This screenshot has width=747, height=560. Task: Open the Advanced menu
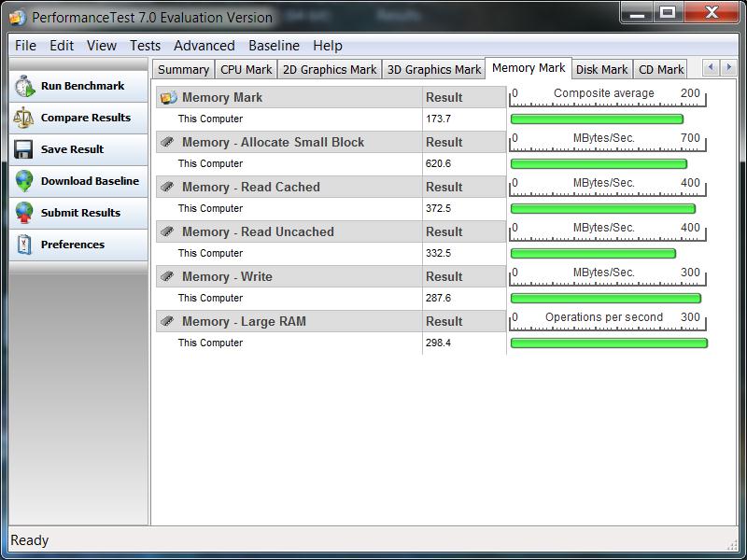point(204,46)
